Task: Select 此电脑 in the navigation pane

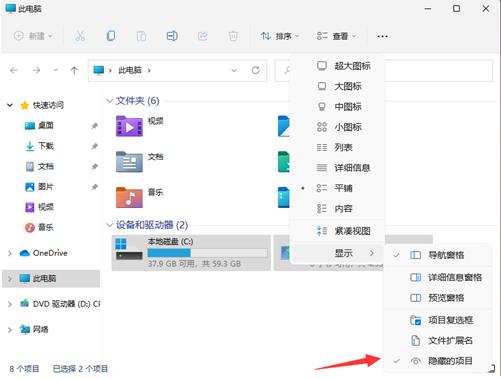Action: coord(51,278)
